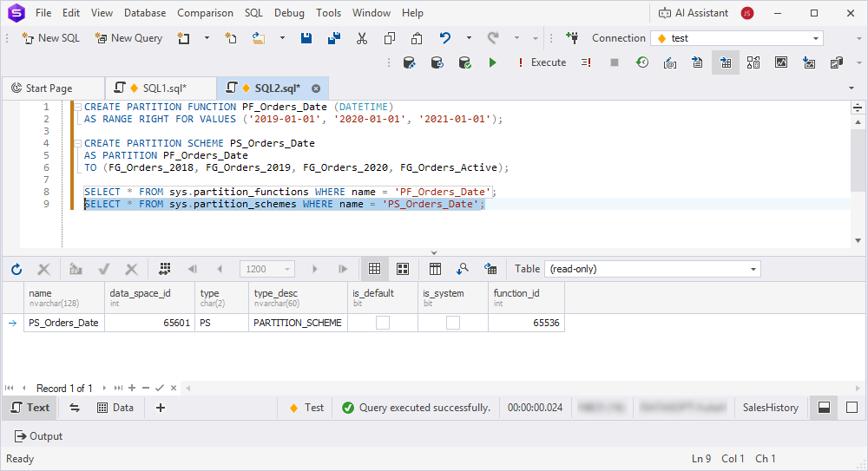Click the Execute current statement icon
The width and height of the screenshot is (868, 471).
pyautogui.click(x=586, y=62)
